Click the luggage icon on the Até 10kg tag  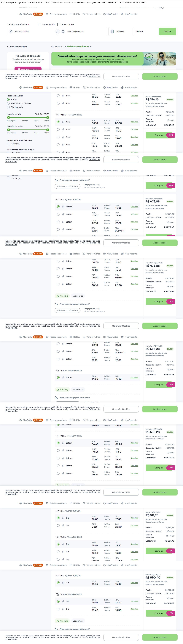[x=57, y=621]
